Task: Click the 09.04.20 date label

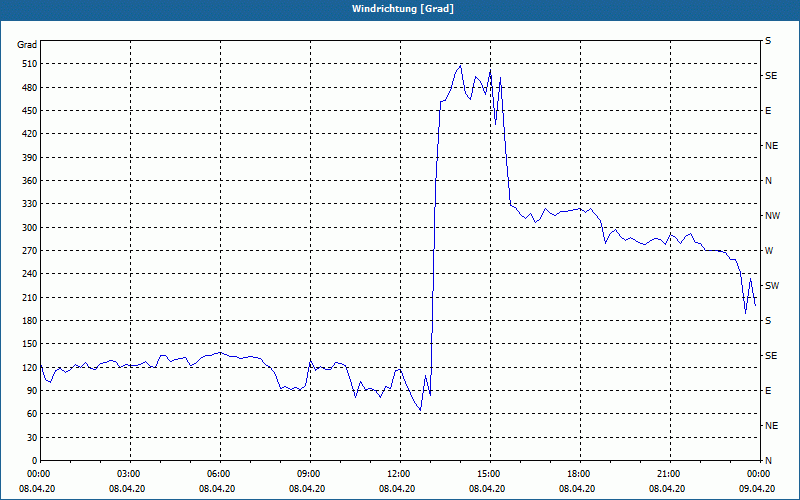Action: (757, 489)
